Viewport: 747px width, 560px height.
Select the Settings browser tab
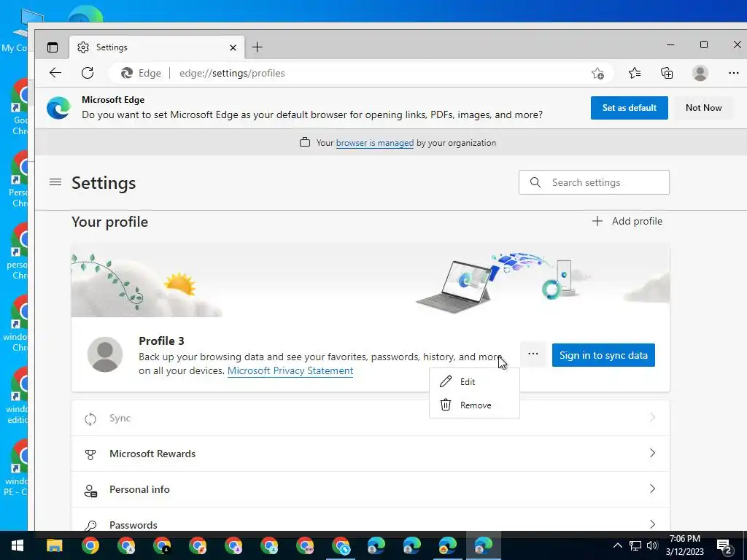tap(158, 47)
